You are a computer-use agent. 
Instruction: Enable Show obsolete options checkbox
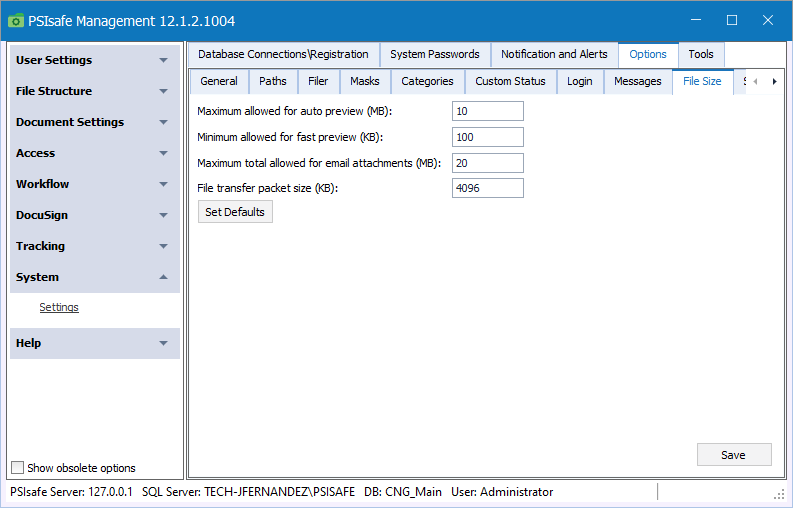click(18, 468)
